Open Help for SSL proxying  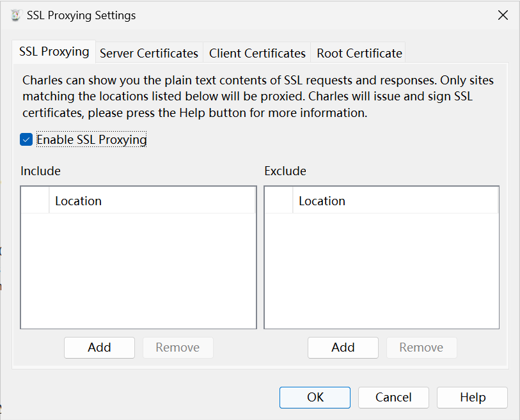(x=473, y=397)
